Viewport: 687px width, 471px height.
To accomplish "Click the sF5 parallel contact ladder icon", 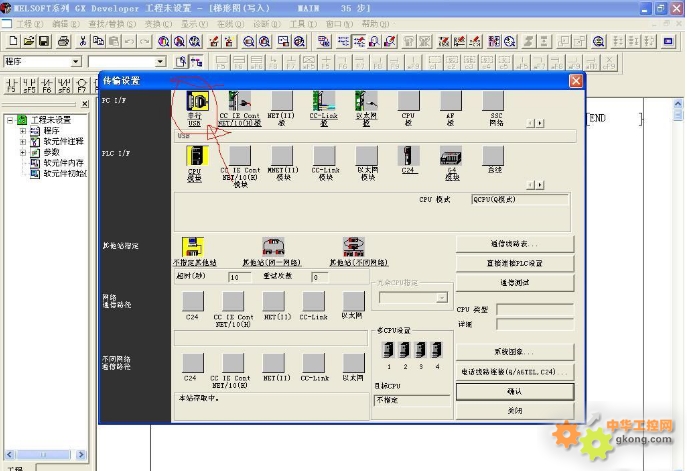I will pyautogui.click(x=29, y=85).
